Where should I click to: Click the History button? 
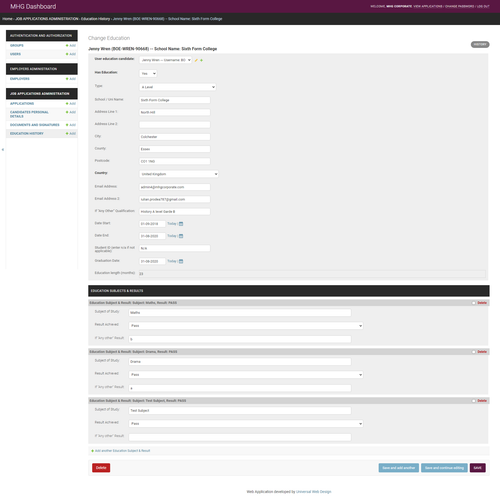pyautogui.click(x=480, y=44)
